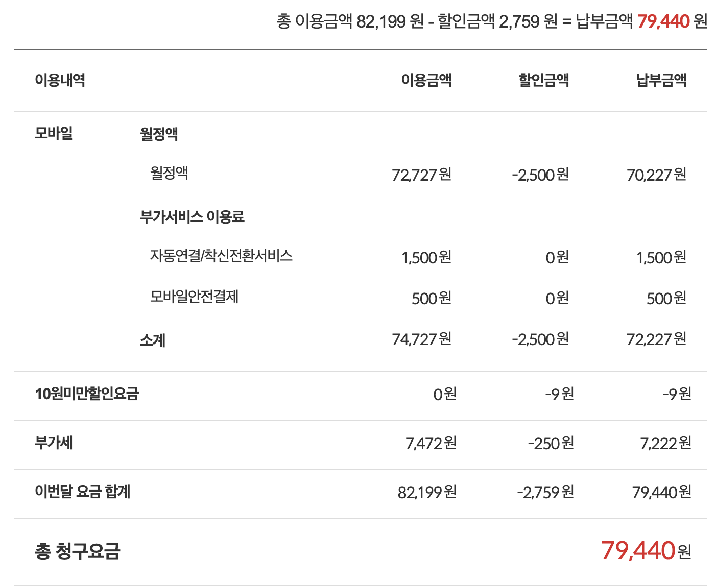Click the 총 청구요금 label
The height and width of the screenshot is (588, 716).
[x=77, y=551]
